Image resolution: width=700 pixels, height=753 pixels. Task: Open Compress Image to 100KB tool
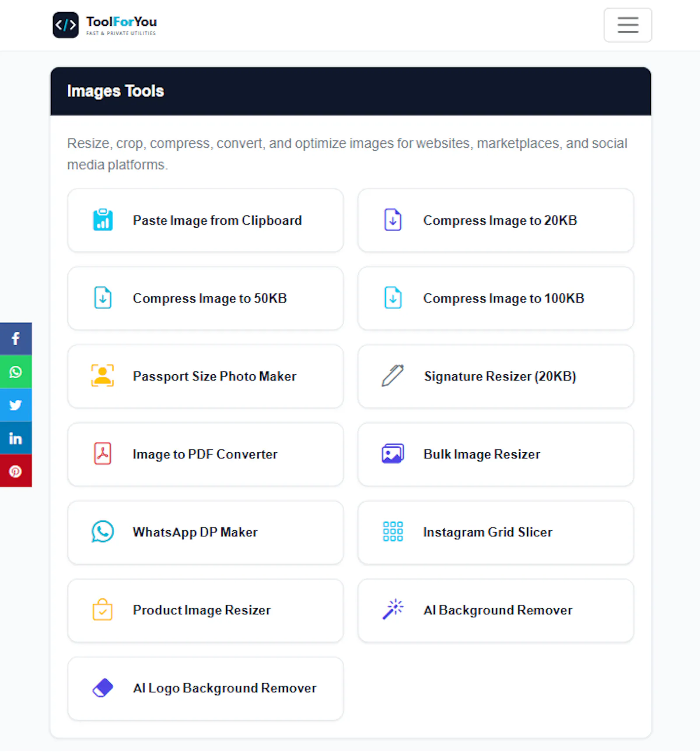(496, 298)
